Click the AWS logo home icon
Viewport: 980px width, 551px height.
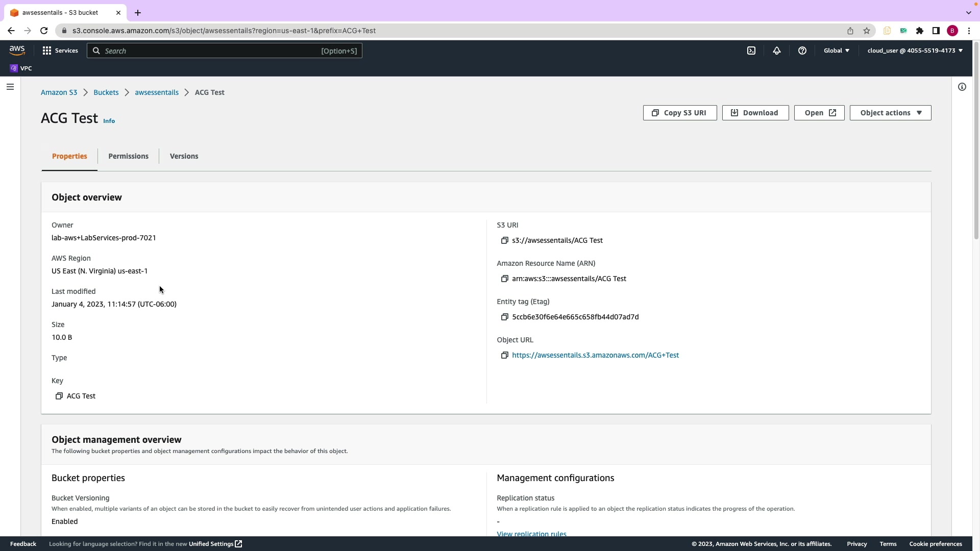17,50
